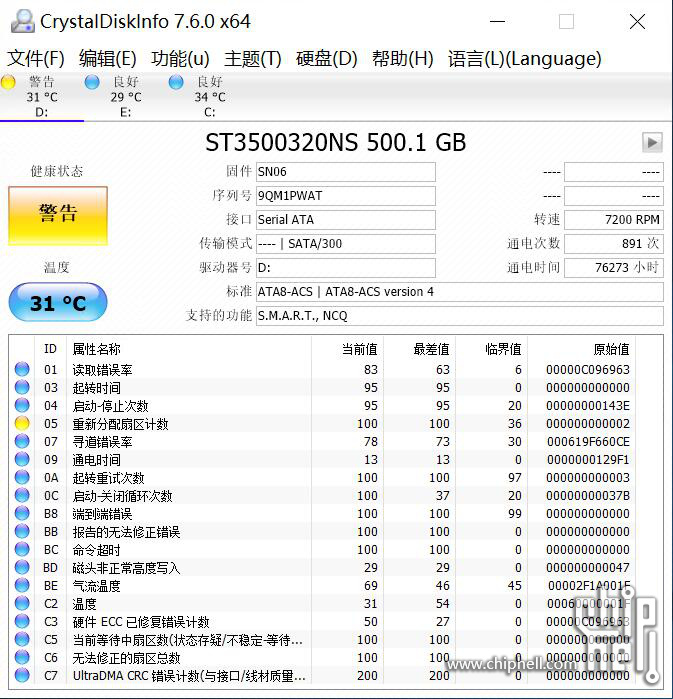Select the 磁头非正常高度写入 attribute name
The width and height of the screenshot is (673, 699).
coord(126,568)
